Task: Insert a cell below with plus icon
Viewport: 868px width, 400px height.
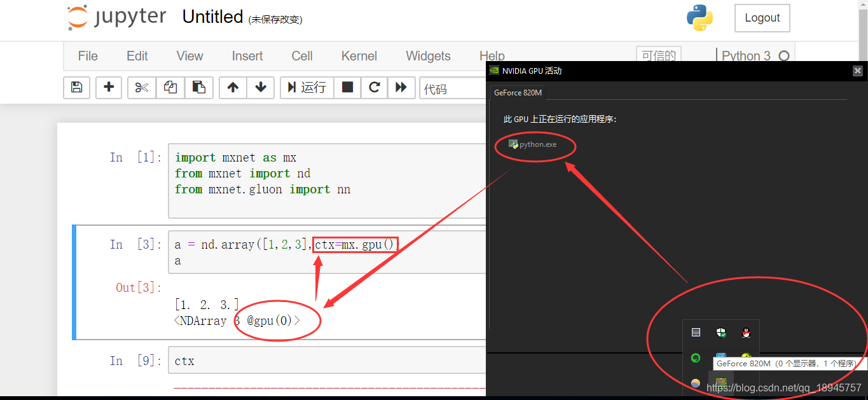Action: point(109,87)
